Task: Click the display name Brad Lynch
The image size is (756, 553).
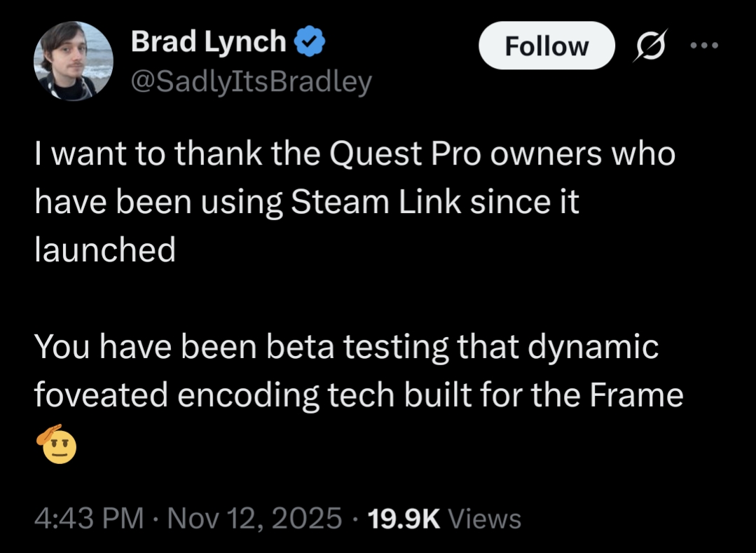Action: 208,43
